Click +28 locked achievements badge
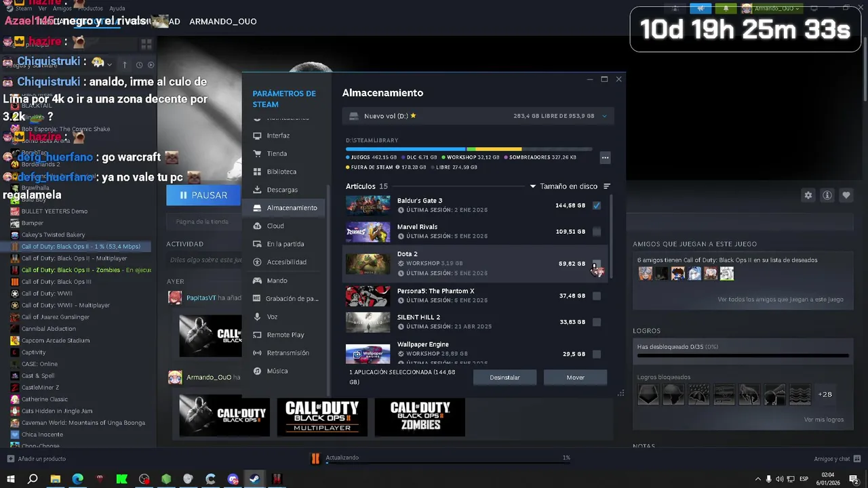The height and width of the screenshot is (488, 868). tap(825, 394)
